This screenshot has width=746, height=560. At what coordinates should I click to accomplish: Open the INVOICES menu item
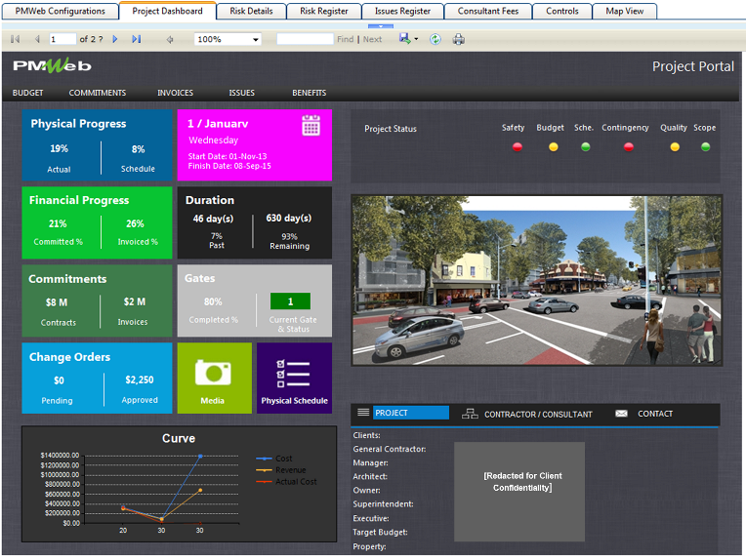pyautogui.click(x=175, y=93)
